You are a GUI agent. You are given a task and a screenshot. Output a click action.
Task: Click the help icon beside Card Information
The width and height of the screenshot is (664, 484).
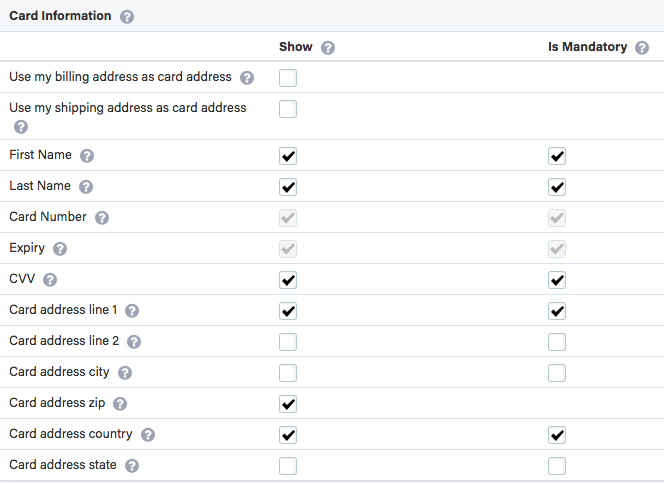127,17
